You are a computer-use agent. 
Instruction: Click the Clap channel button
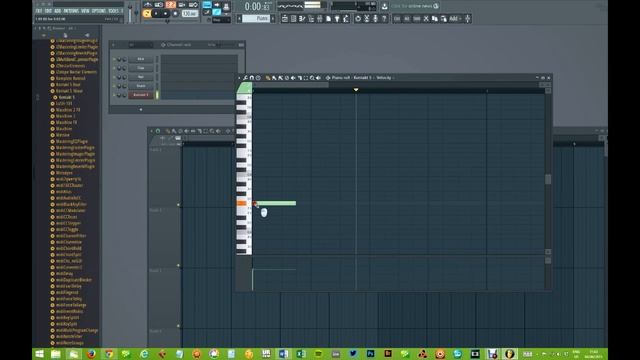(x=141, y=68)
